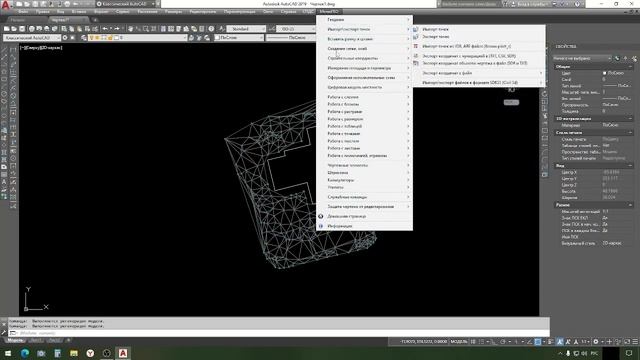Click the Save icon in standard toolbar
This screenshot has width=640, height=360.
click(22, 29)
